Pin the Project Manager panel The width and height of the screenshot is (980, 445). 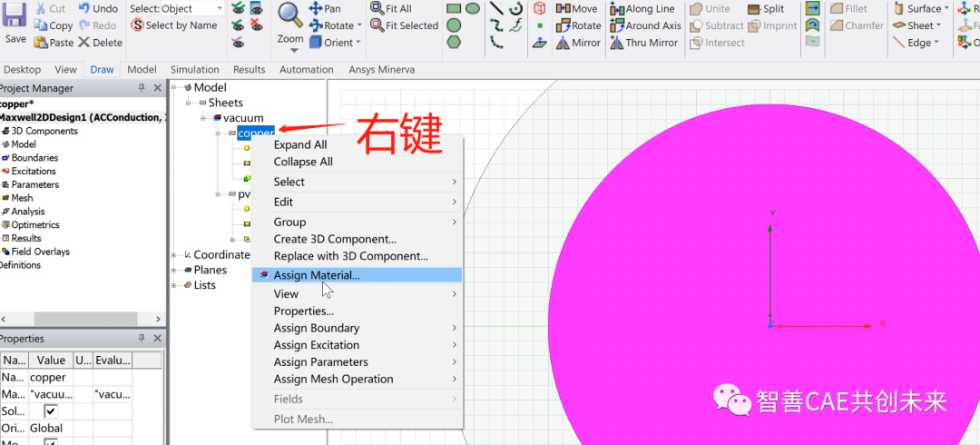point(142,88)
